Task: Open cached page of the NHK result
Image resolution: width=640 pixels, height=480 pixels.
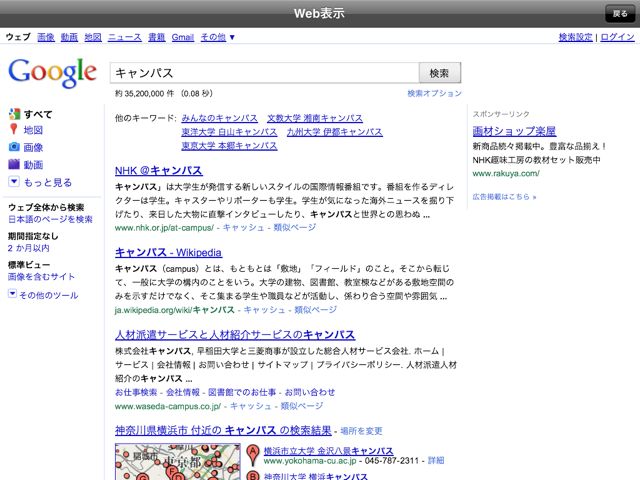Action: pyautogui.click(x=243, y=228)
